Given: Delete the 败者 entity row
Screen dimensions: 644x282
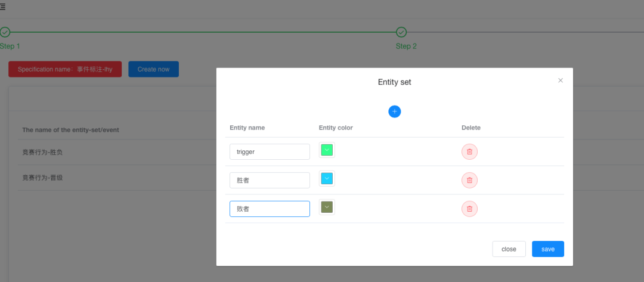Looking at the screenshot, I should [469, 209].
